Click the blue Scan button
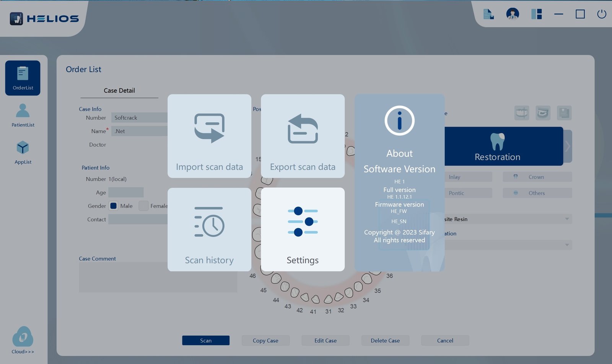The image size is (612, 364). click(x=206, y=340)
